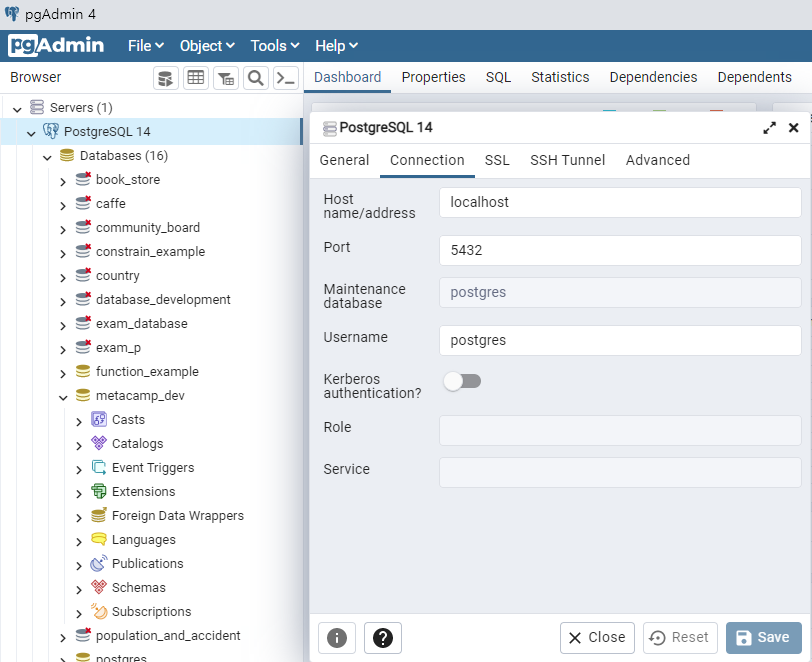Expand the population_and_accident database
812x662 pixels.
63,637
